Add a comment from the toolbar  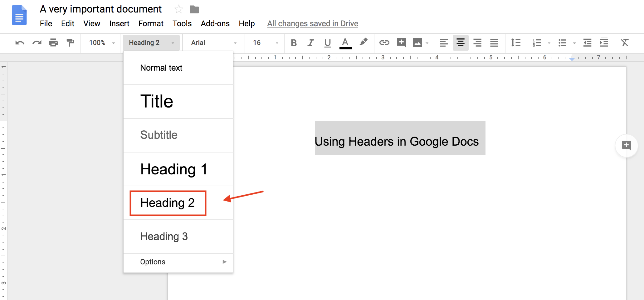tap(401, 42)
